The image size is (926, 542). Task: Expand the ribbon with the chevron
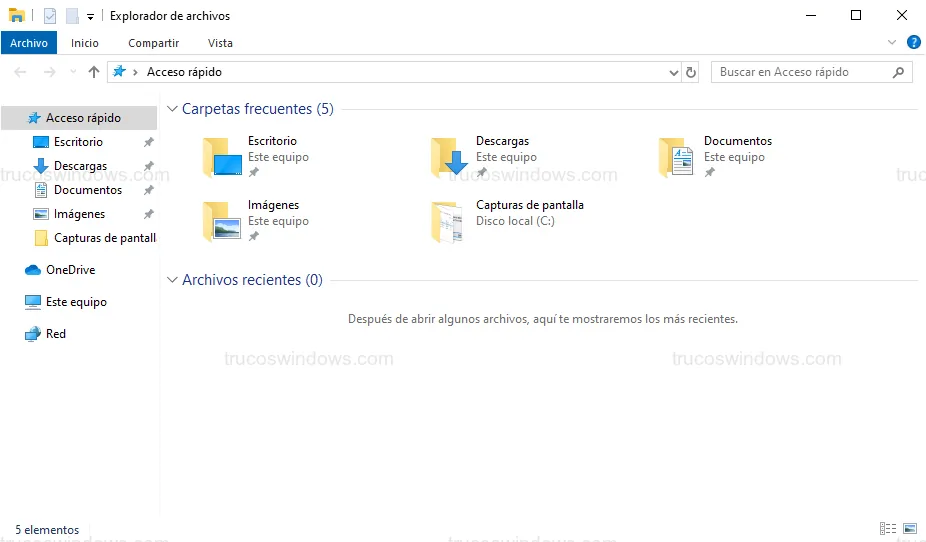[892, 43]
